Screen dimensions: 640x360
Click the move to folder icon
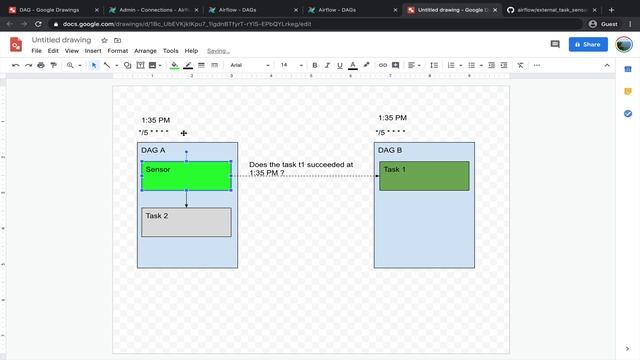[x=118, y=40]
